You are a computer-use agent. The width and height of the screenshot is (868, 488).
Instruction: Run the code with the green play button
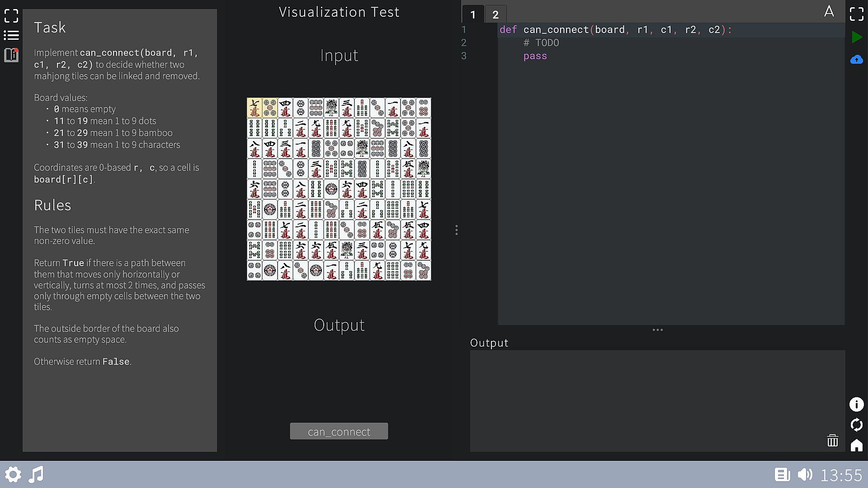tap(856, 37)
